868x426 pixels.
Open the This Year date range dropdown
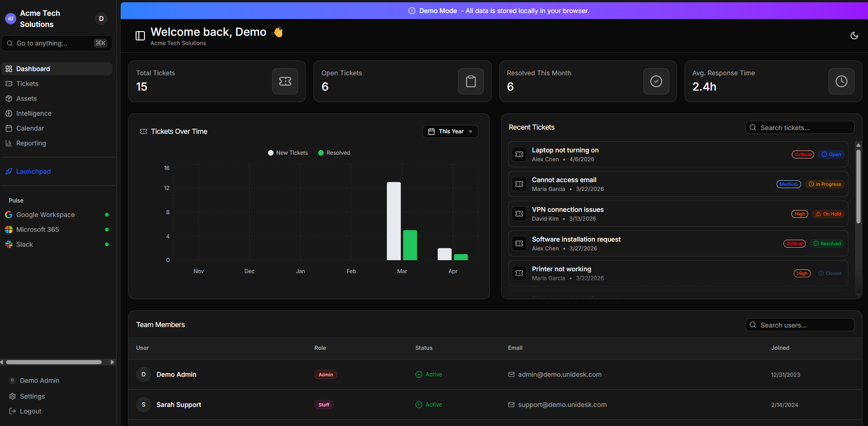coord(450,131)
